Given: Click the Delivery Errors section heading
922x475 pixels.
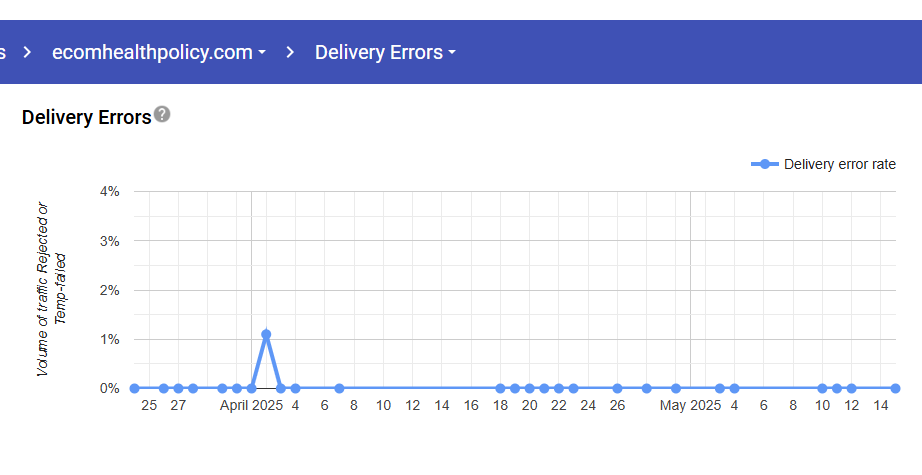Looking at the screenshot, I should [86, 117].
